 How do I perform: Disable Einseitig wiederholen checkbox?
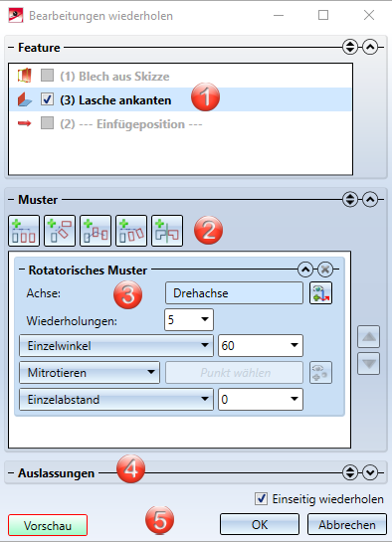(261, 499)
